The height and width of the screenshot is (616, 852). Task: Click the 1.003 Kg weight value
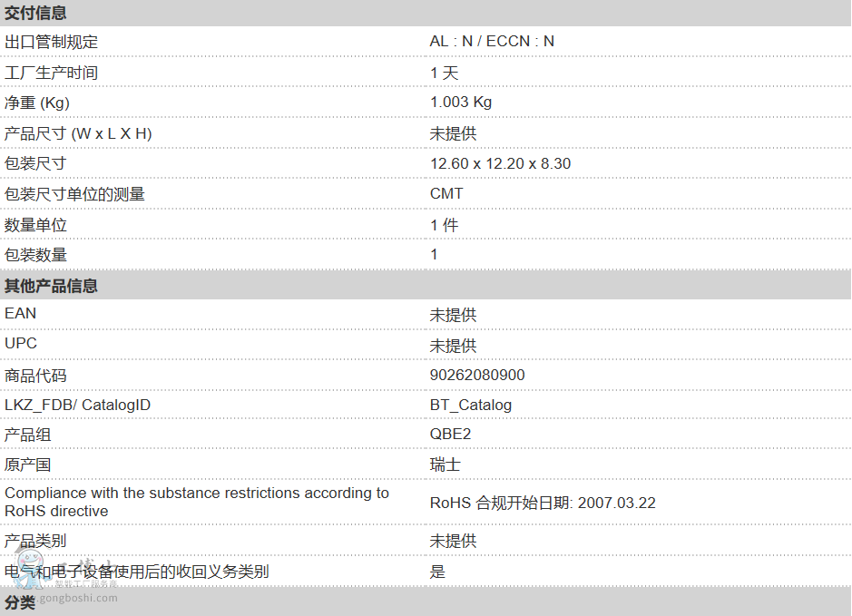click(x=461, y=103)
